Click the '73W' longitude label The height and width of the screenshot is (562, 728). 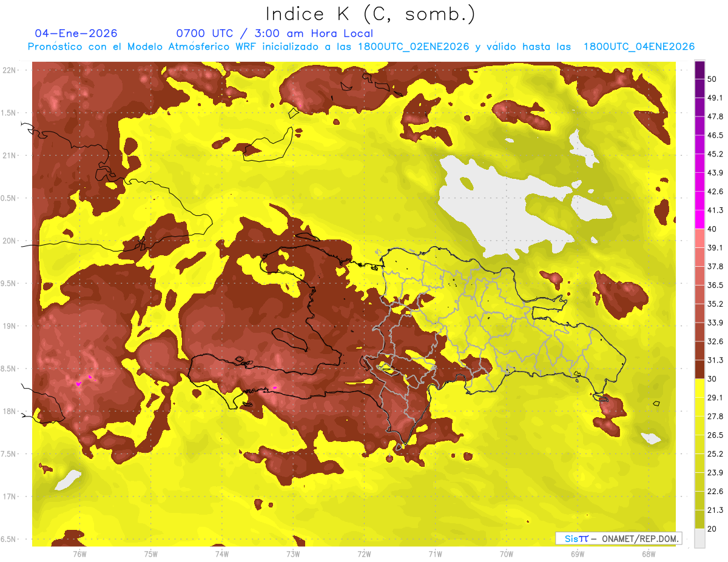pyautogui.click(x=293, y=554)
